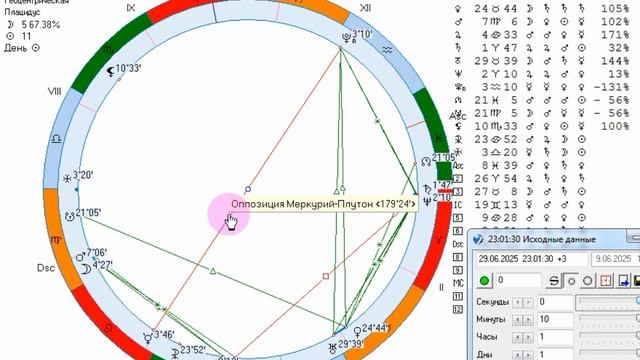
Task: Click house VIII label
Action: [54, 91]
